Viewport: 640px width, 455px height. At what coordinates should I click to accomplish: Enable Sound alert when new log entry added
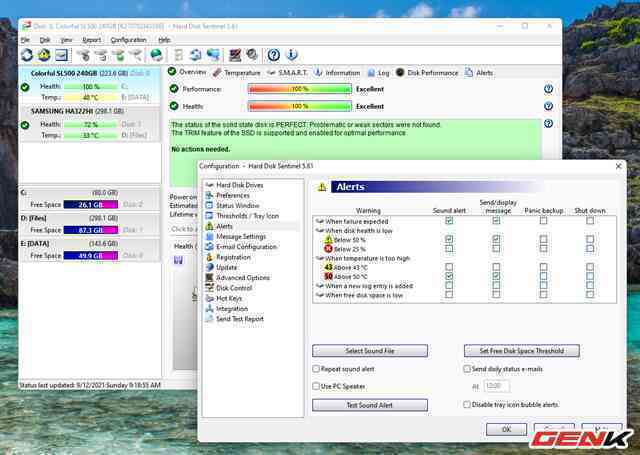click(449, 286)
